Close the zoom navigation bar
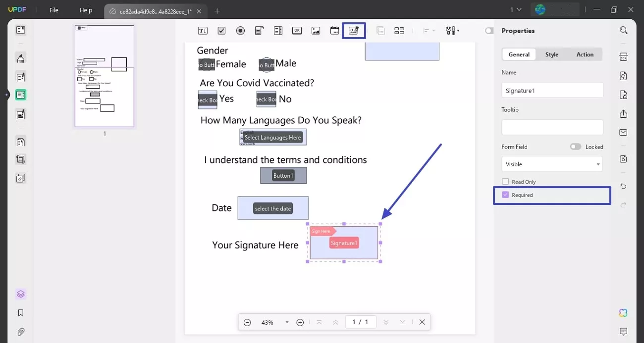This screenshot has height=343, width=644. point(422,322)
